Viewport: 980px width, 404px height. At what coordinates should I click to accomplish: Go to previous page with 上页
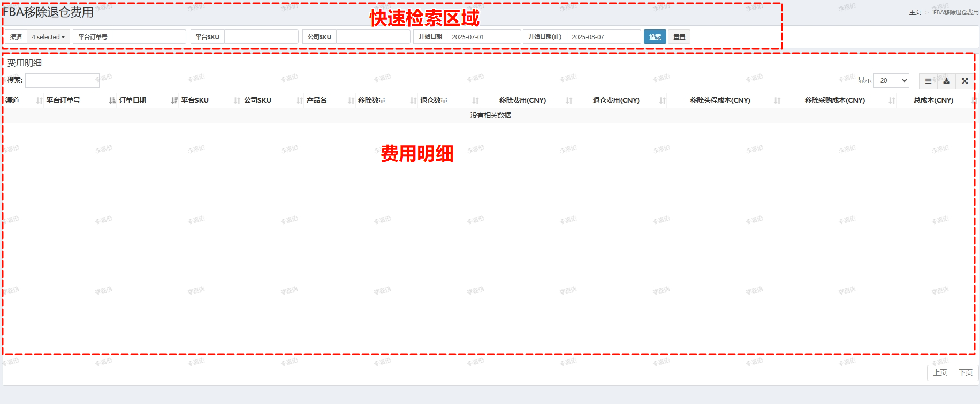pos(940,373)
